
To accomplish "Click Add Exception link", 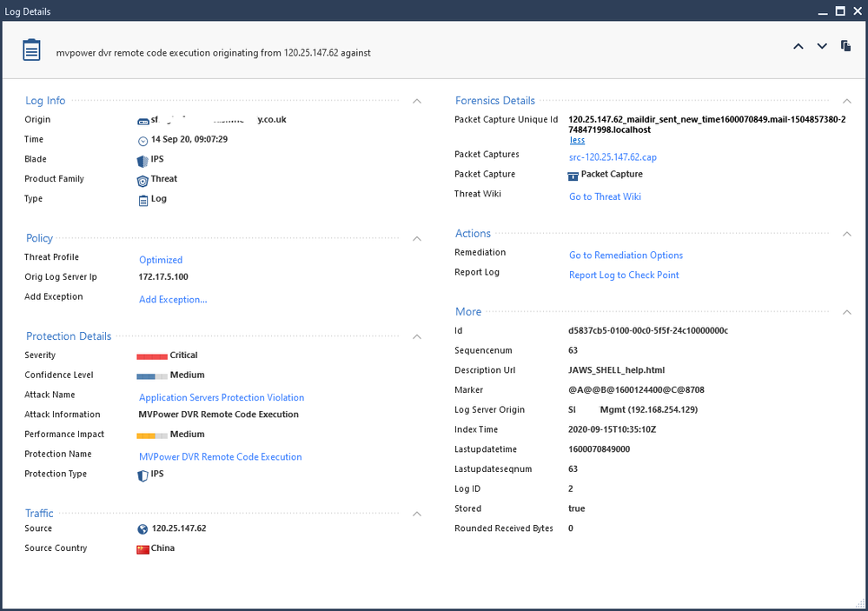I will click(x=173, y=300).
